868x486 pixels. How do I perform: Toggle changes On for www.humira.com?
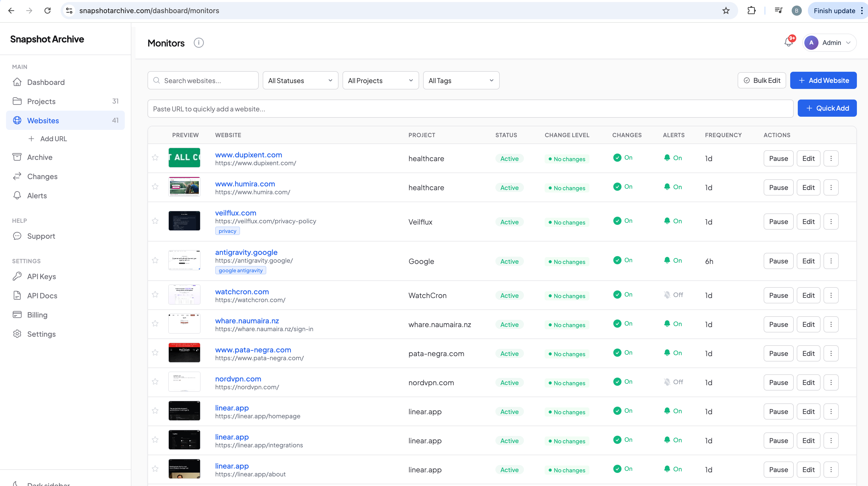623,187
